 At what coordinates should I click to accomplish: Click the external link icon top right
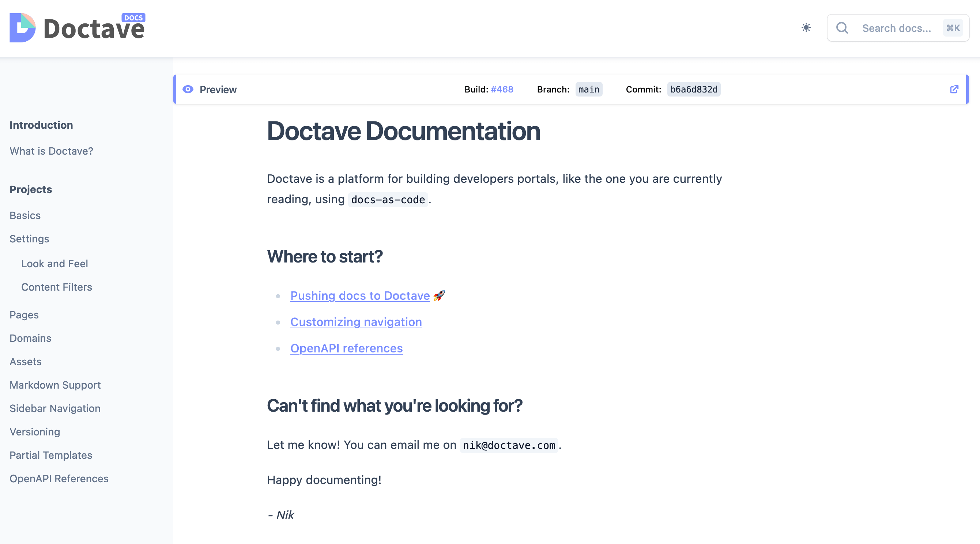point(954,89)
